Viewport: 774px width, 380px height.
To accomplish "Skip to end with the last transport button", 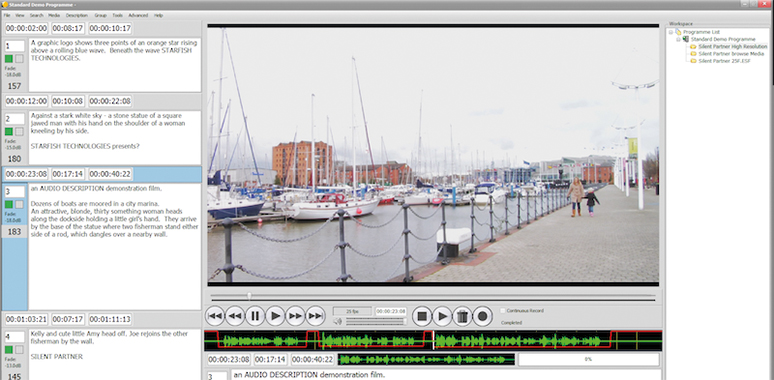I will point(315,316).
